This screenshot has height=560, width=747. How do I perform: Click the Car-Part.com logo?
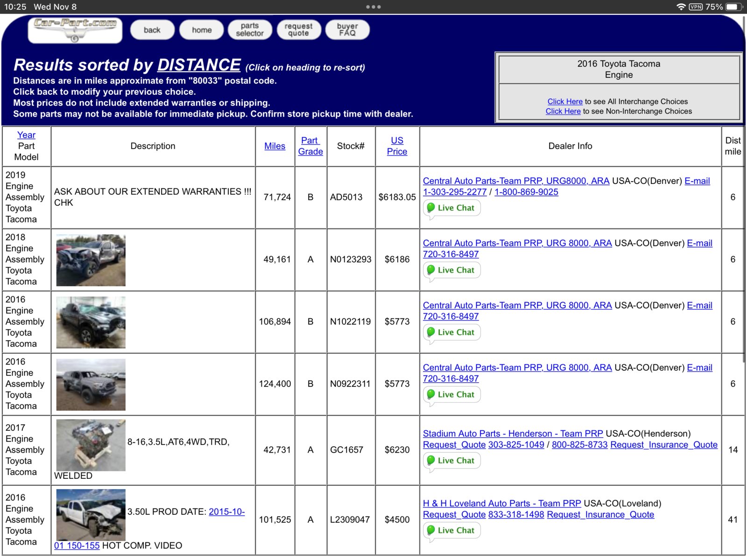[75, 30]
